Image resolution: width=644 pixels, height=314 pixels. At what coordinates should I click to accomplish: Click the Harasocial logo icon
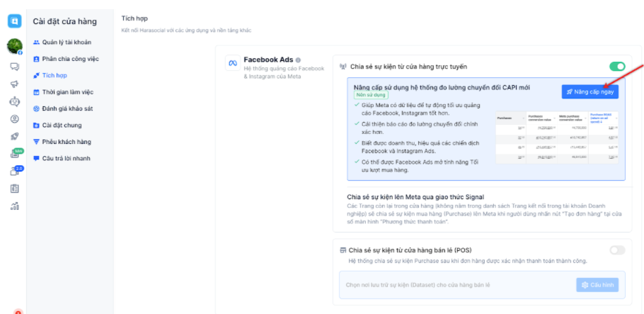(14, 21)
